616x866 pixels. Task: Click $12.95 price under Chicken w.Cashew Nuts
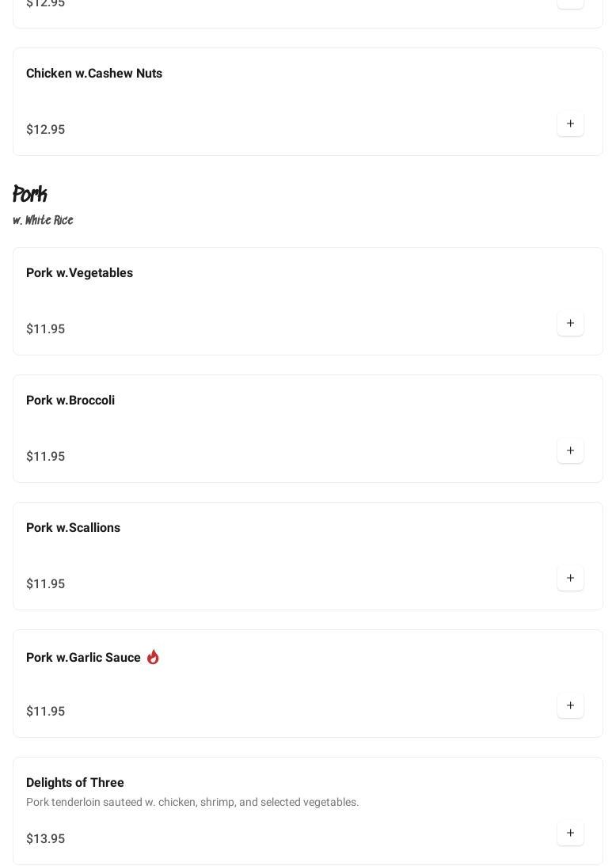coord(45,130)
